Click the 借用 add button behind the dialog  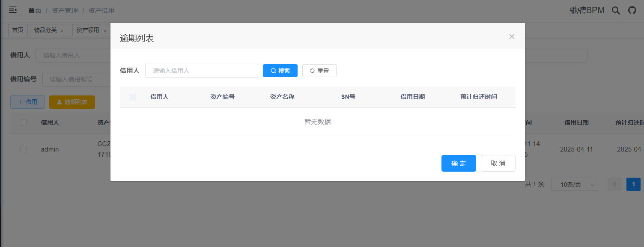27,102
